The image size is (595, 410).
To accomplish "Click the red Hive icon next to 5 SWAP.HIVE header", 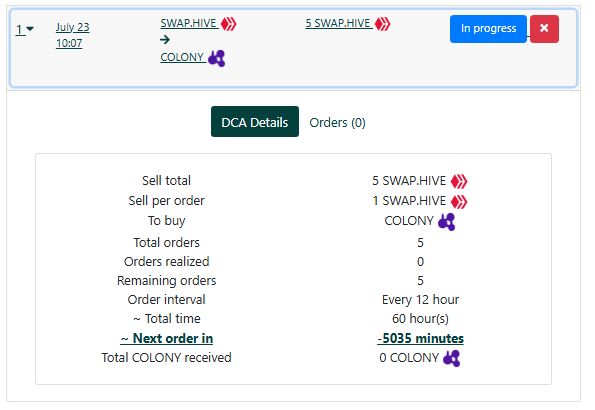I will click(x=382, y=24).
